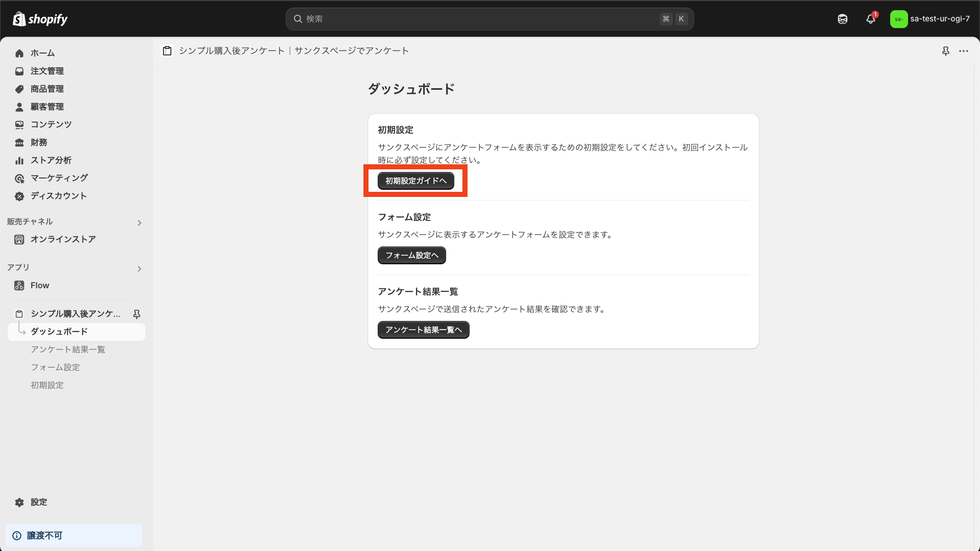Open the Discounts page

[58, 196]
